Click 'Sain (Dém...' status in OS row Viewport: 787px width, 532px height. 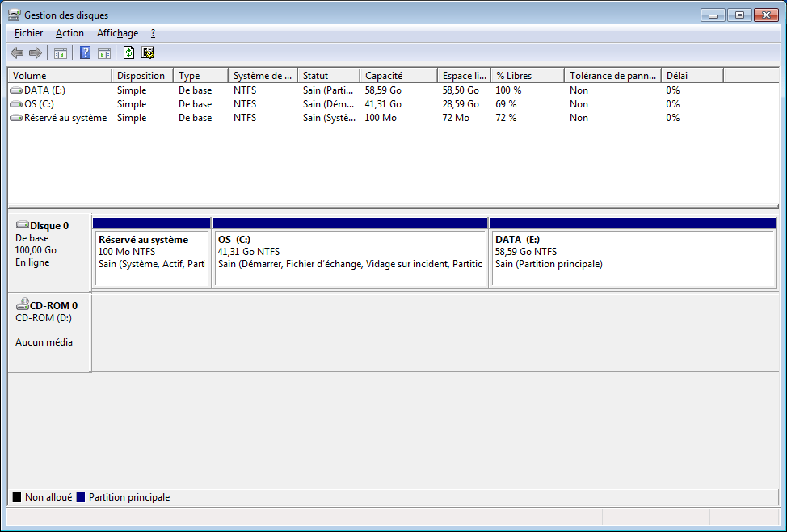(328, 104)
